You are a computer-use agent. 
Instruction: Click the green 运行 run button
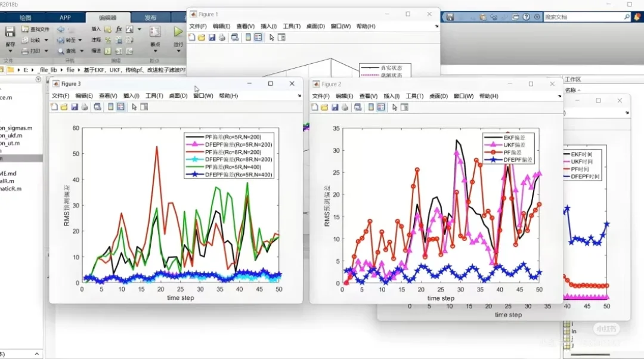click(178, 32)
